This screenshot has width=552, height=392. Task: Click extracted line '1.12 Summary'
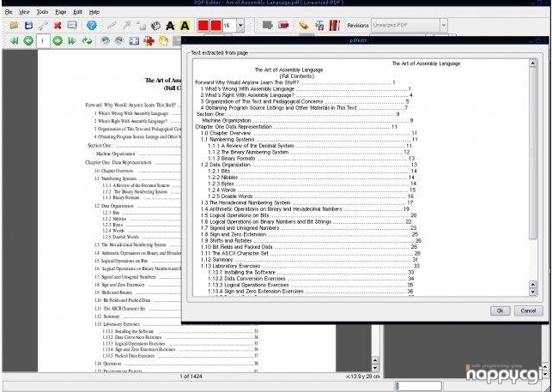click(x=216, y=260)
